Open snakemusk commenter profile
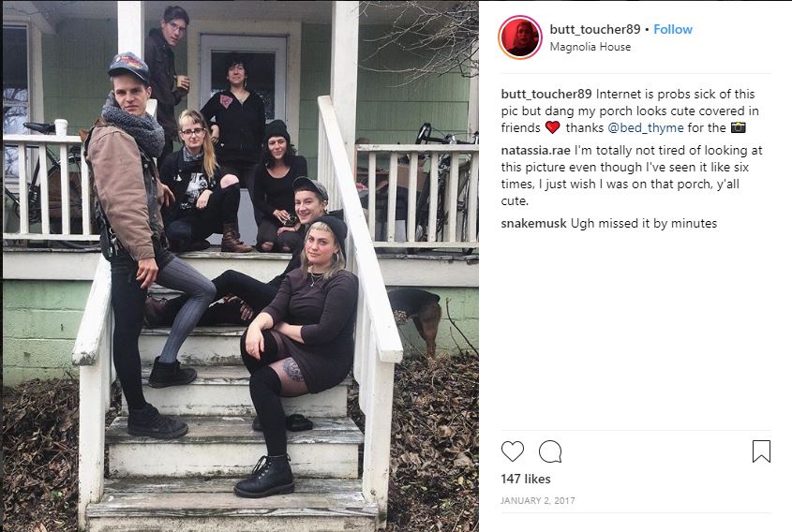Viewport: 792px width, 532px height. pyautogui.click(x=533, y=223)
